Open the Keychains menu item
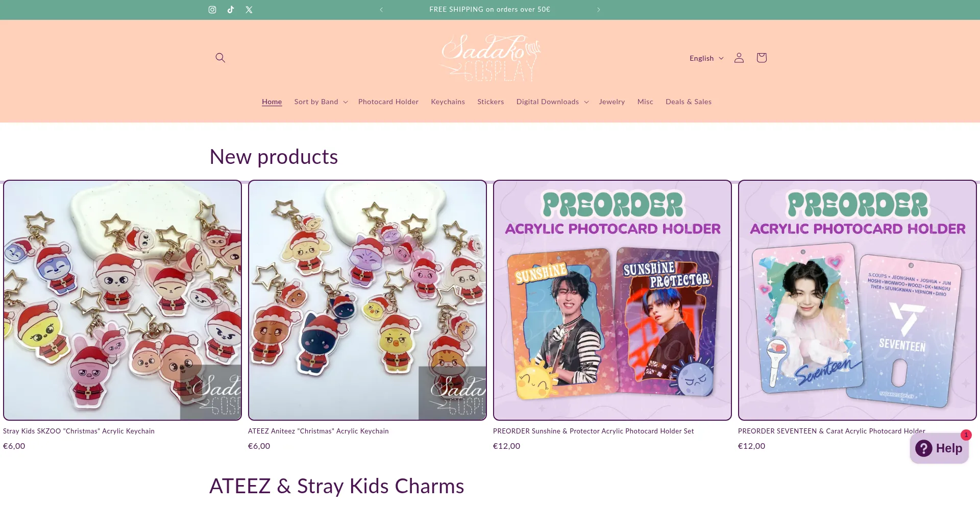The height and width of the screenshot is (507, 980). [x=448, y=102]
